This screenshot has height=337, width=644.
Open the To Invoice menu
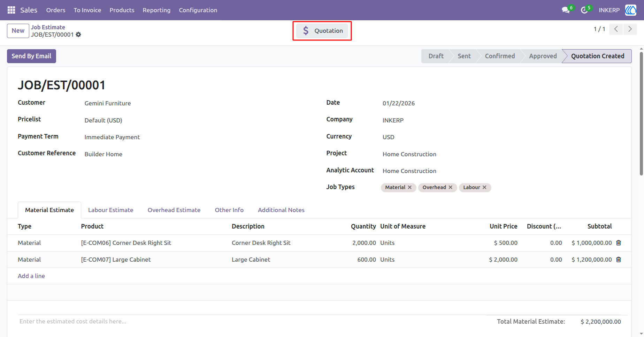87,10
